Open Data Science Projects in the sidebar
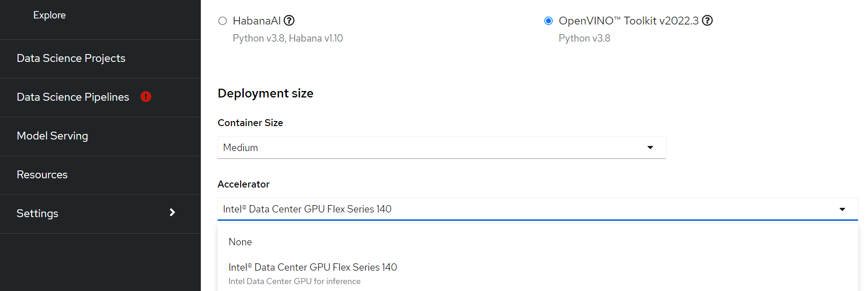Viewport: 868px width, 291px height. 71,58
